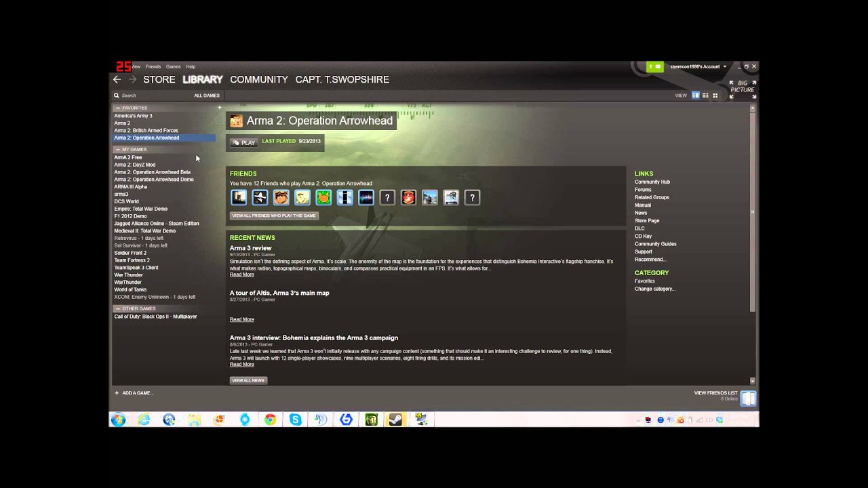The width and height of the screenshot is (868, 488).
Task: Click the Change category link
Action: [x=655, y=289]
